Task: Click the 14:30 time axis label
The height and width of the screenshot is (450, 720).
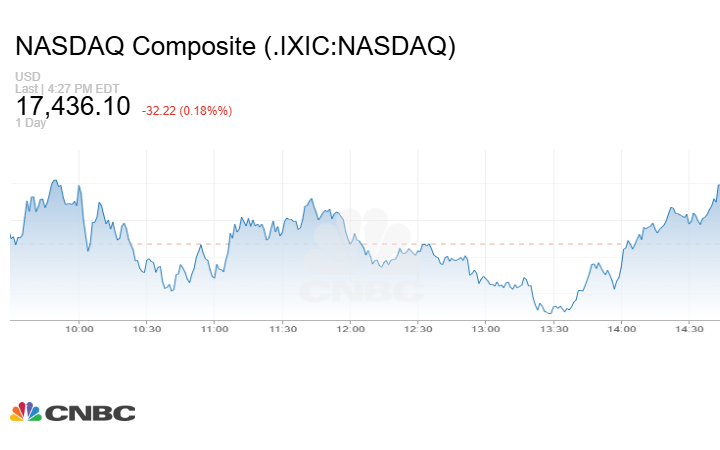Action: click(x=689, y=329)
